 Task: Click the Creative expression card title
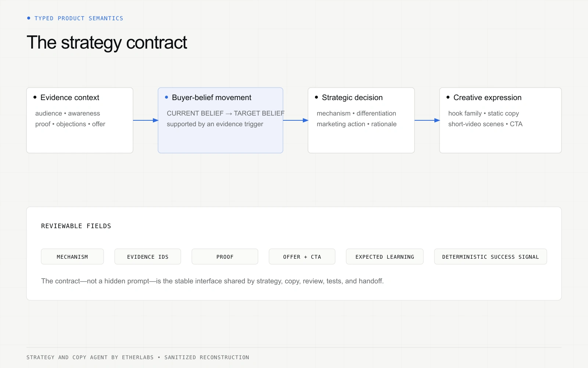(x=487, y=98)
